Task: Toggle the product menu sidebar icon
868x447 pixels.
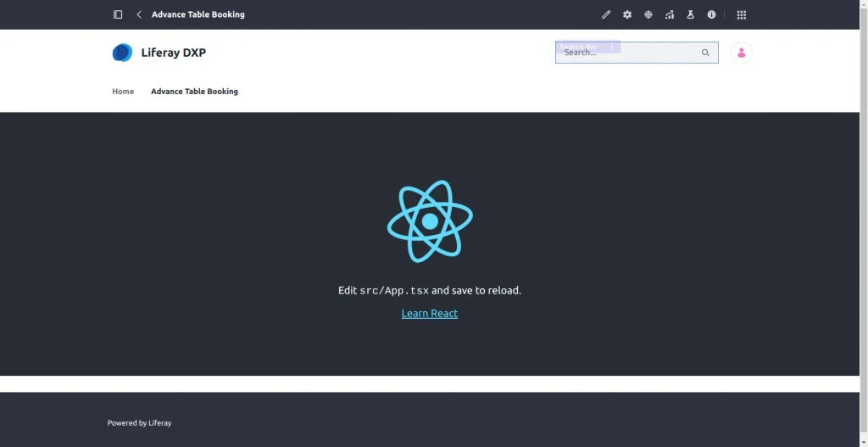Action: 118,14
